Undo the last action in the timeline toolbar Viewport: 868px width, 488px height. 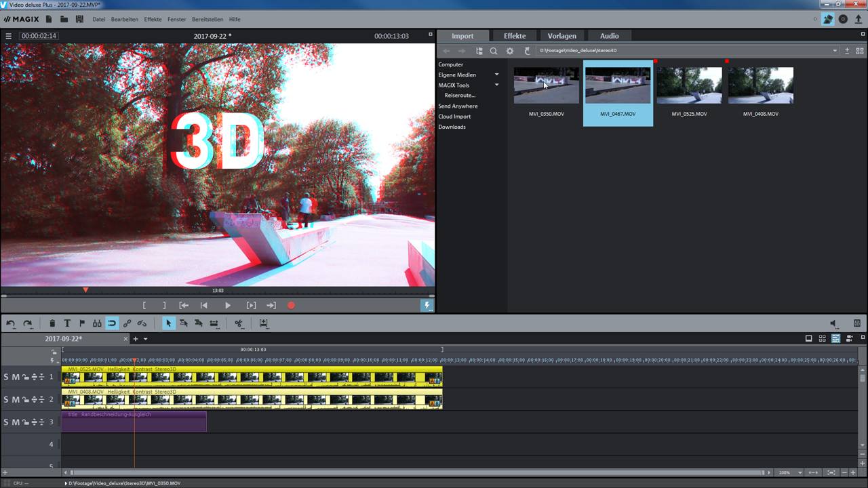11,323
